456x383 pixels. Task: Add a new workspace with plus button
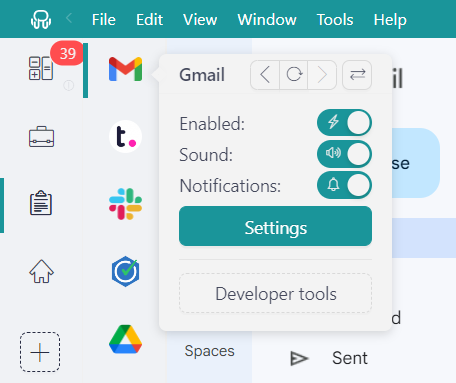pyautogui.click(x=40, y=352)
